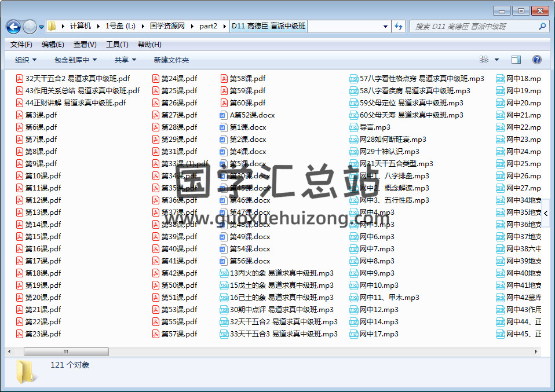Select PDF icon of 第24课.pdf
Viewport: 555px width, 392px height.
pos(156,79)
